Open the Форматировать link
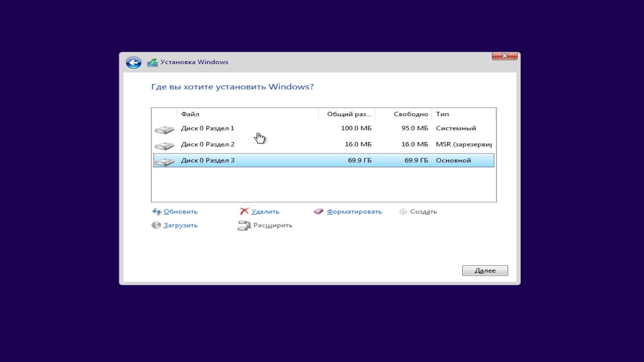This screenshot has width=644, height=362. click(354, 212)
